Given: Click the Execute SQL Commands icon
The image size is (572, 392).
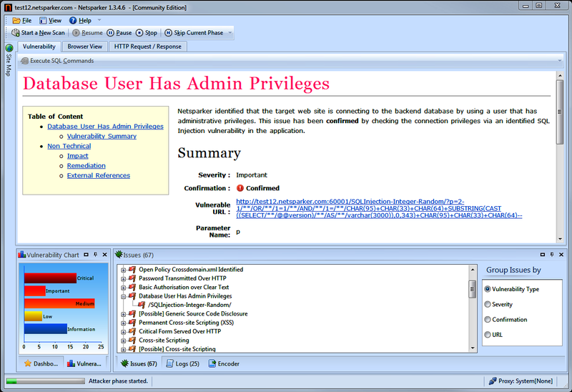Looking at the screenshot, I should [x=24, y=61].
